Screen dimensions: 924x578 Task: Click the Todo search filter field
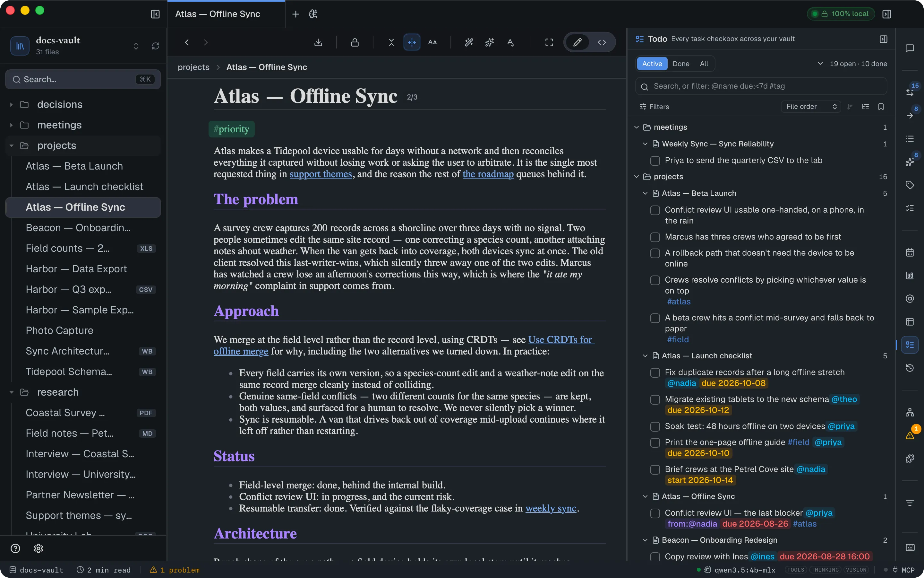point(761,86)
